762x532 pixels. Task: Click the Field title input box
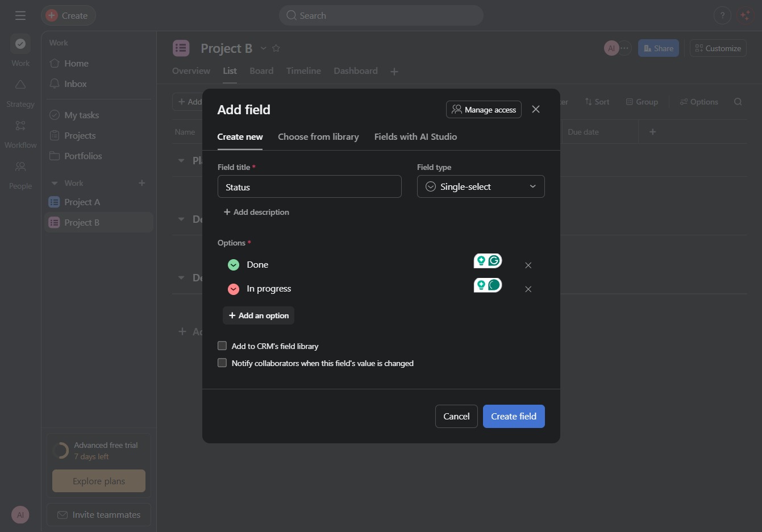click(310, 186)
